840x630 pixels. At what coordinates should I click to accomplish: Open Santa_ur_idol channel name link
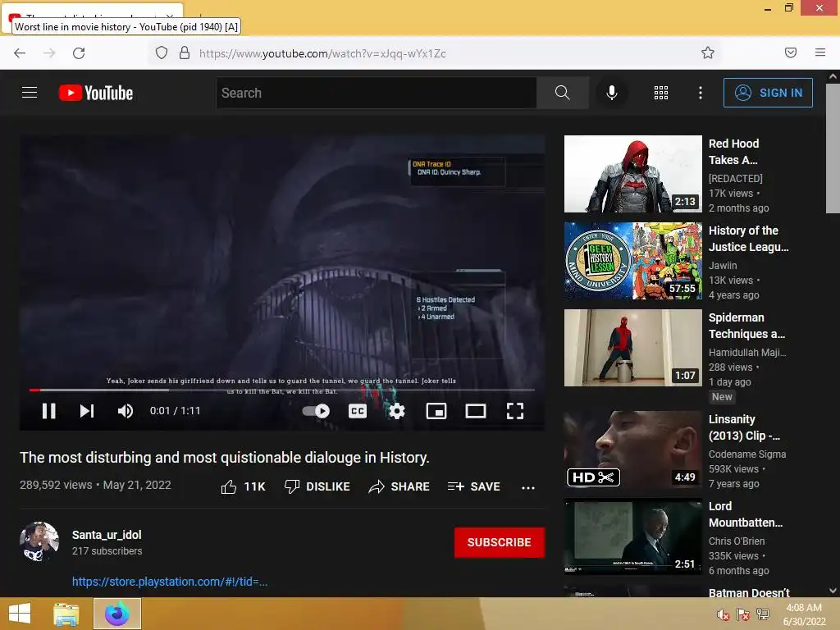tap(107, 535)
